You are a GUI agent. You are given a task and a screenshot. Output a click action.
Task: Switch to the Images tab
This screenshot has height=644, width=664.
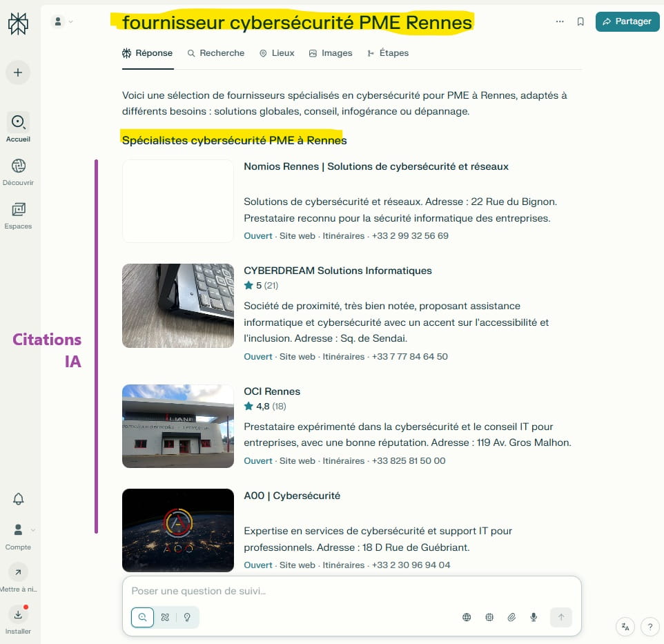click(x=330, y=53)
